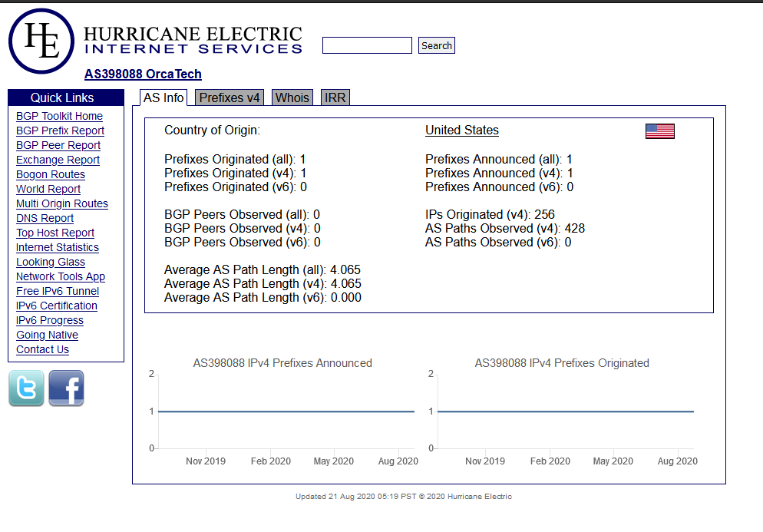763x532 pixels.
Task: Click the Hurricane Electric HE logo
Action: 41,41
